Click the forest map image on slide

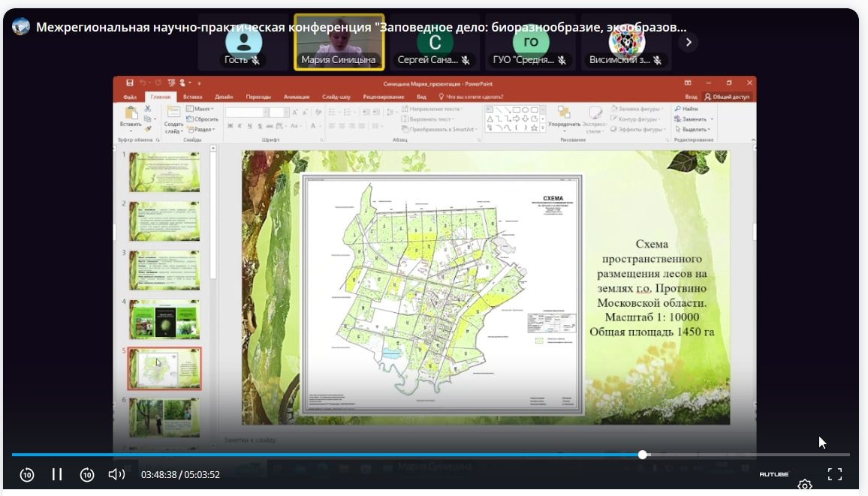[x=442, y=294]
